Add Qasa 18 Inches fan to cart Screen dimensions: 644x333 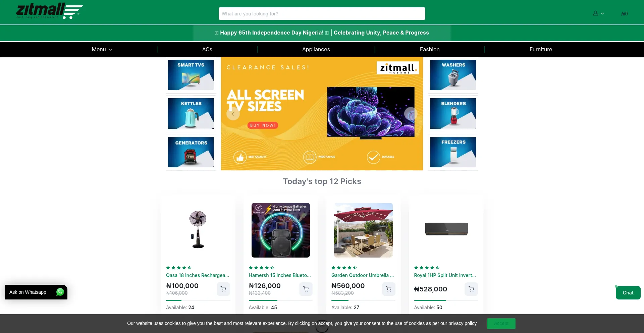(223, 289)
